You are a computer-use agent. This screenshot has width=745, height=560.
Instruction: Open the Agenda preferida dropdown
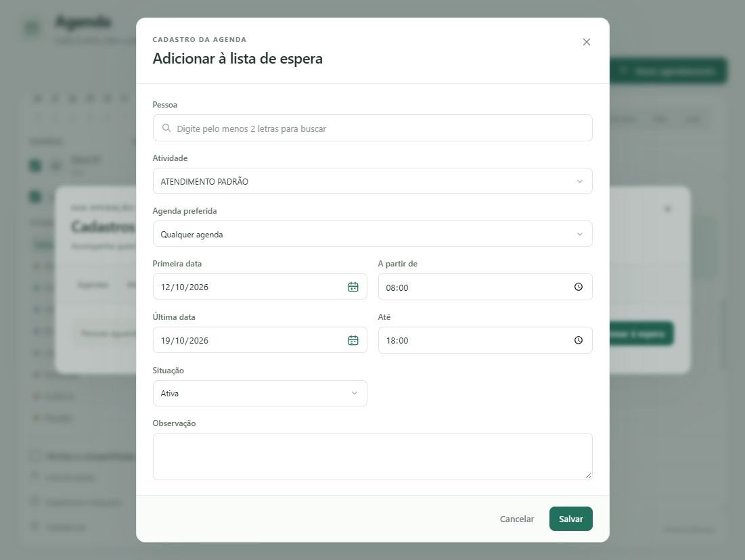coord(372,234)
